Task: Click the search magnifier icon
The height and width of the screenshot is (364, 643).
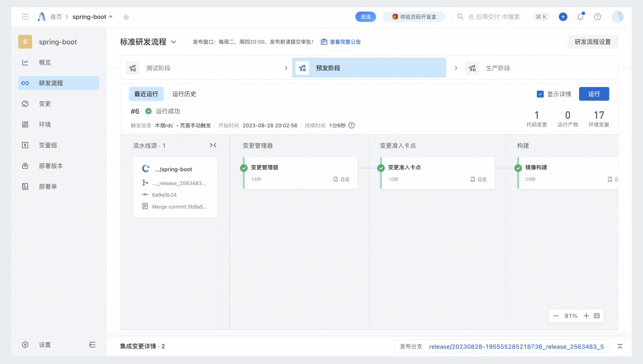Action: [x=460, y=17]
